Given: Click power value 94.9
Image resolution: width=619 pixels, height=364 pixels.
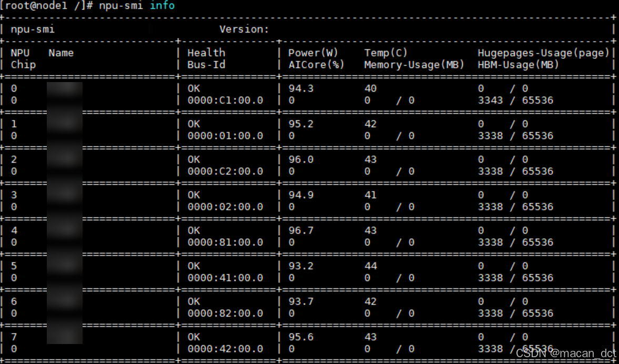Looking at the screenshot, I should click(301, 195).
